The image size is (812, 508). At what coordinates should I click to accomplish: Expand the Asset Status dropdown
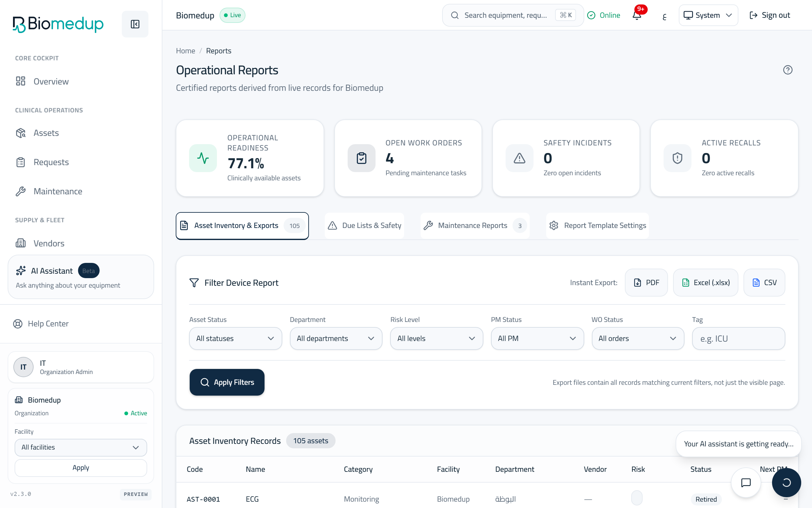tap(236, 338)
